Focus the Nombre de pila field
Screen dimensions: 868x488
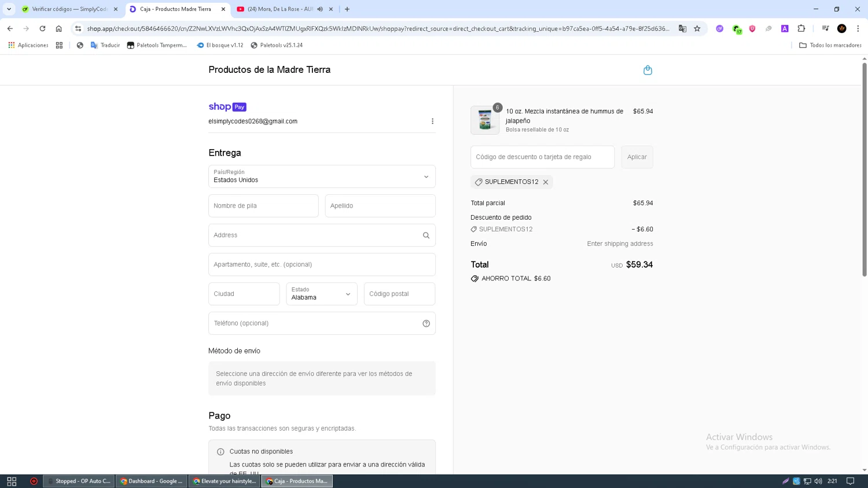coord(263,206)
